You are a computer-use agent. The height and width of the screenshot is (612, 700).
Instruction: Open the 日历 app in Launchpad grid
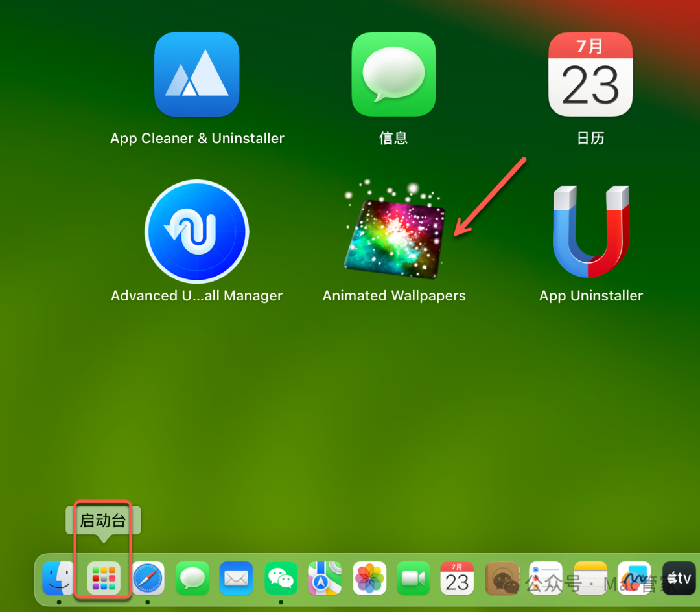click(590, 74)
